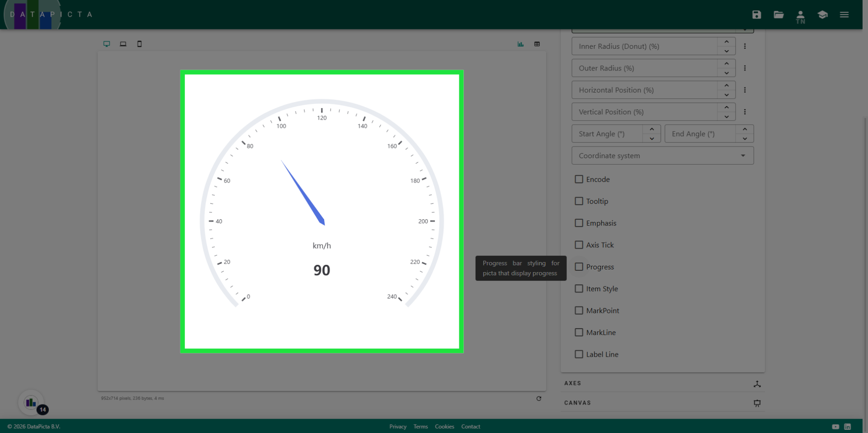Viewport: 868px width, 433px height.
Task: Expand the AXES section
Action: pos(662,383)
